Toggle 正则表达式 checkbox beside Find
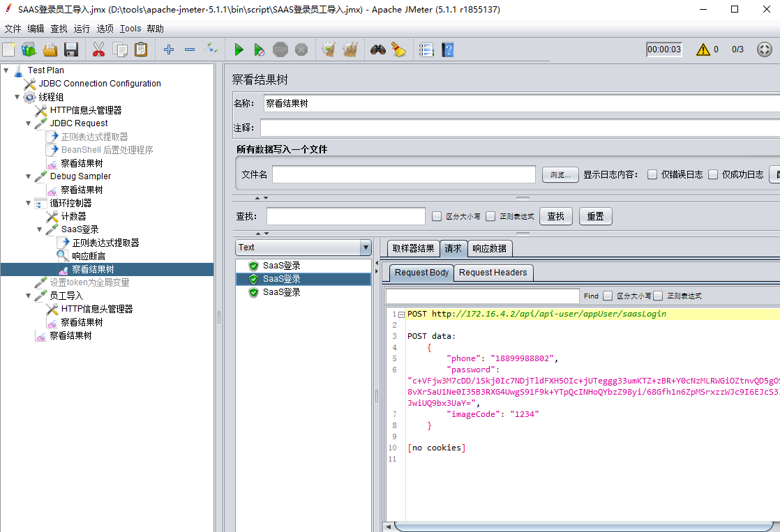The height and width of the screenshot is (532, 780). click(658, 296)
